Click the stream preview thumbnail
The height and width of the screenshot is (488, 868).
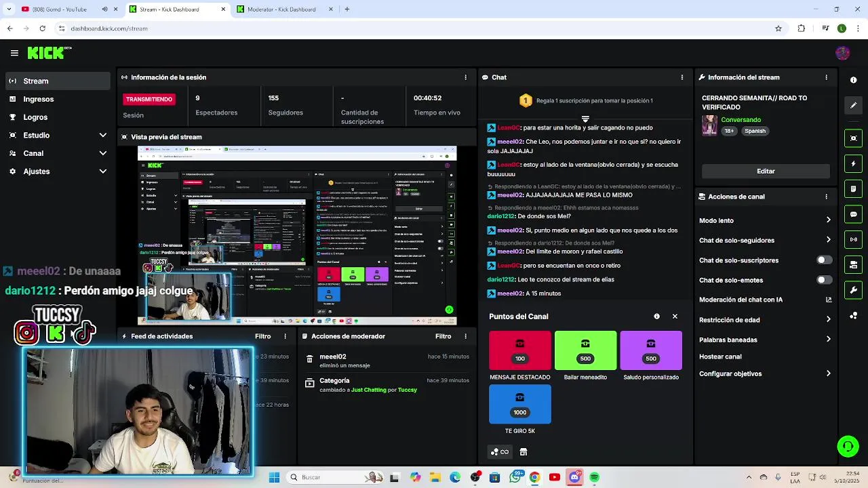coord(297,235)
